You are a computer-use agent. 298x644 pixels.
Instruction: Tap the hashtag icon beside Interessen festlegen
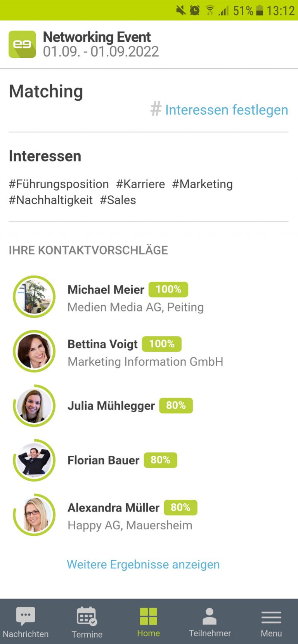(156, 109)
